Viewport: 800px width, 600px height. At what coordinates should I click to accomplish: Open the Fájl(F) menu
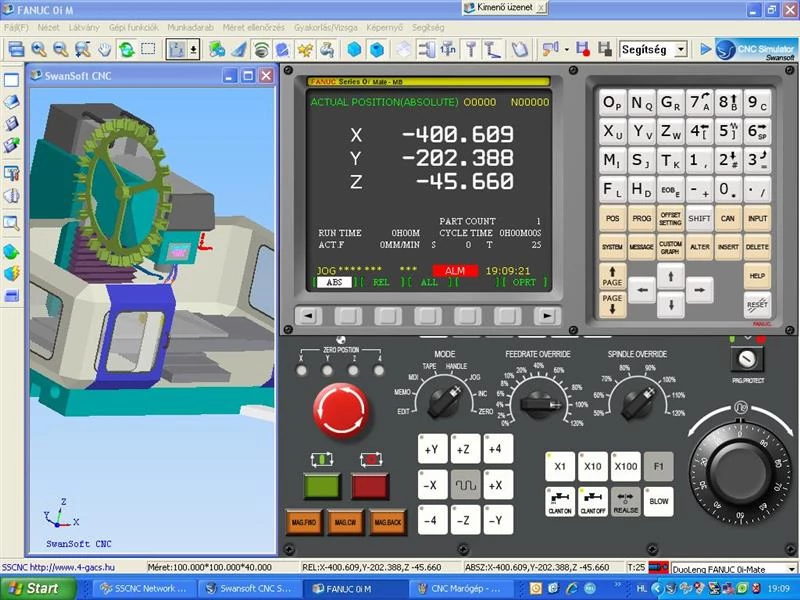(x=16, y=28)
